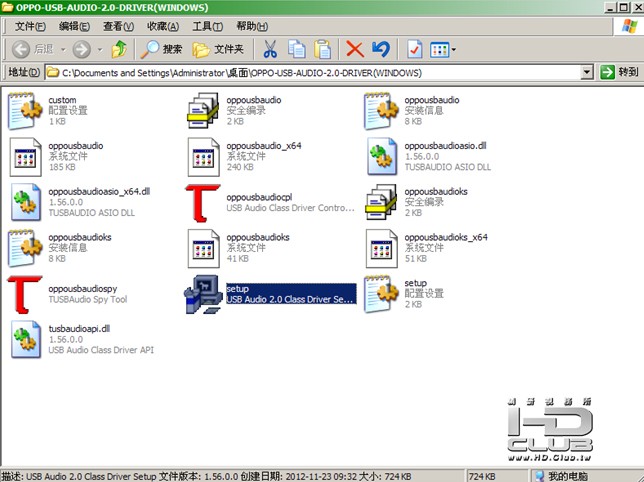Click the Forward navigation arrow icon
The width and height of the screenshot is (644, 482).
[81, 50]
